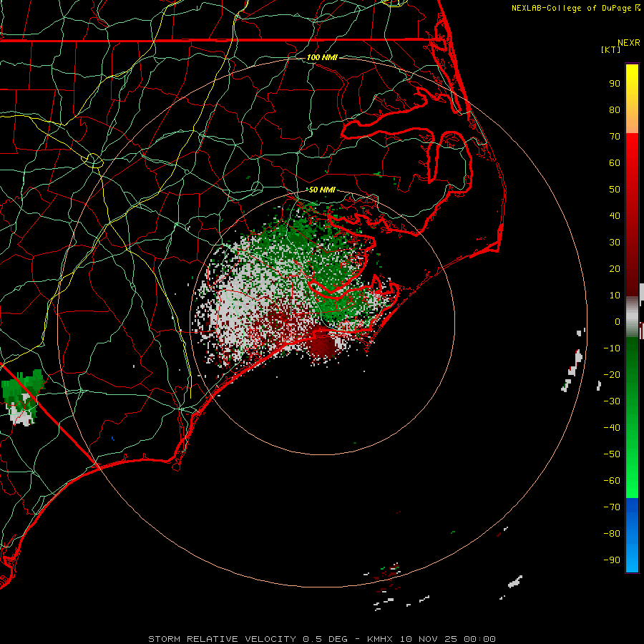Click the "NEXR" label above the color scale
This screenshot has height=644, width=644.
tap(629, 43)
